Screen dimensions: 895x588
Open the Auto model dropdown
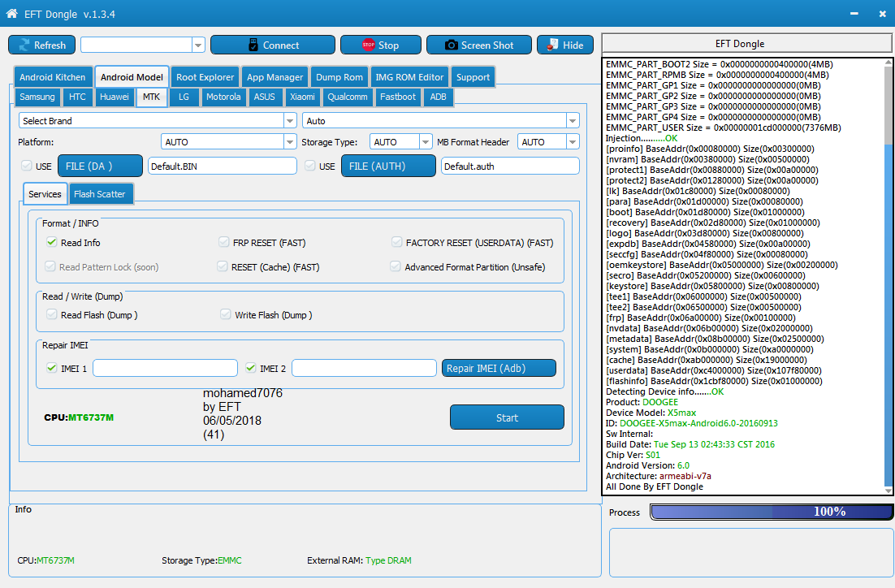point(573,120)
